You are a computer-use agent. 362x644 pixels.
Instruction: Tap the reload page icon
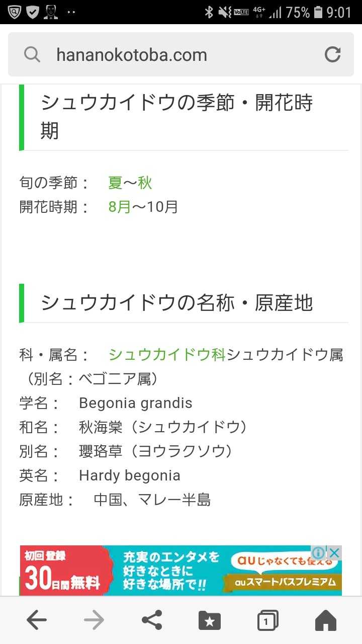[332, 54]
